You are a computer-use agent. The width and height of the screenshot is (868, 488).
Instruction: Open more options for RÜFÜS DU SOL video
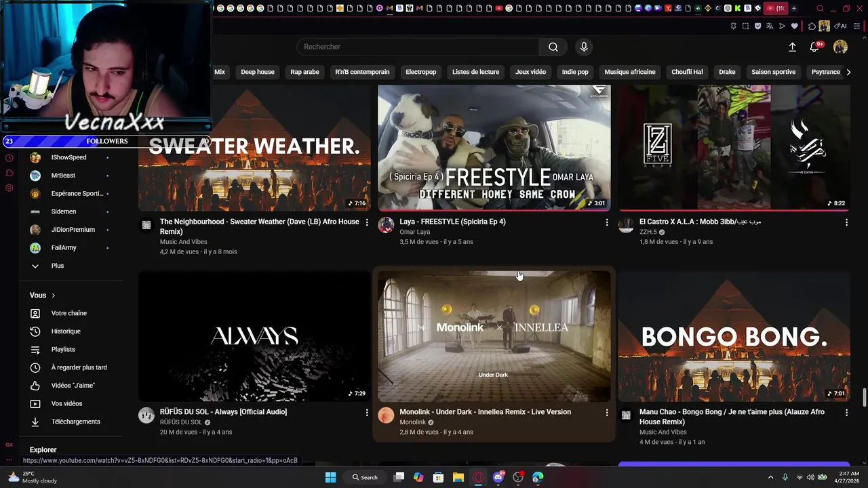367,412
